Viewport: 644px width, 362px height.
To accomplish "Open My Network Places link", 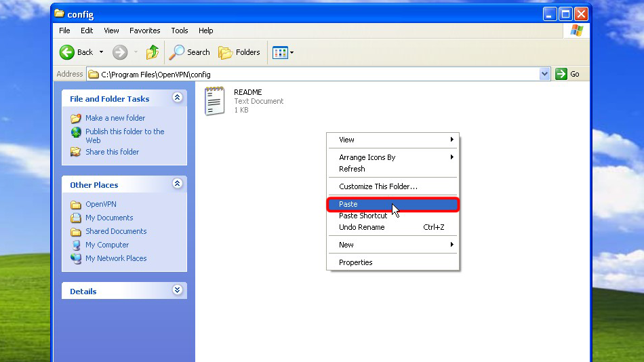I will click(x=115, y=258).
